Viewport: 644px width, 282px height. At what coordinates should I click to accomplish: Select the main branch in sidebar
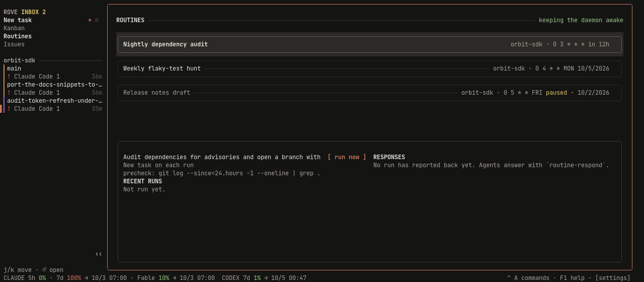14,68
